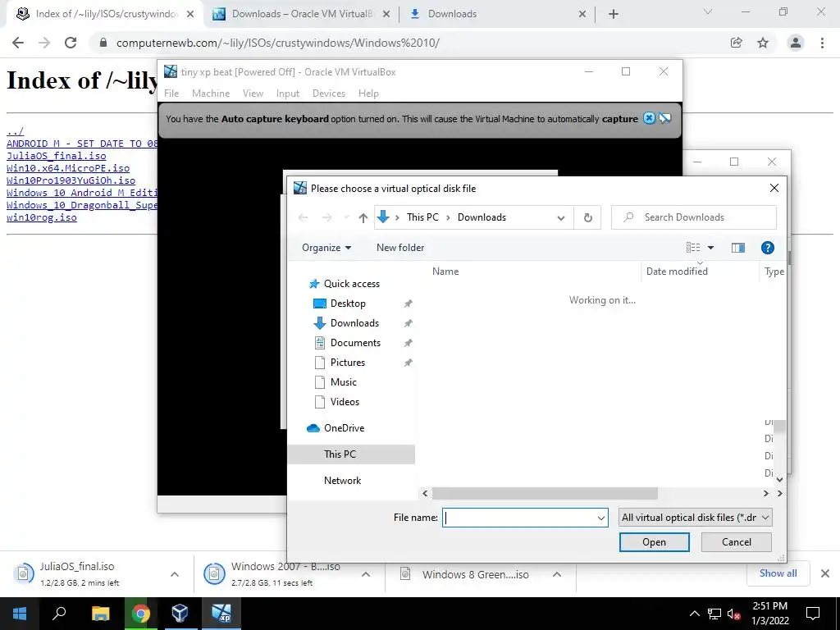Image resolution: width=840 pixels, height=630 pixels.
Task: Show all downloads
Action: (778, 573)
